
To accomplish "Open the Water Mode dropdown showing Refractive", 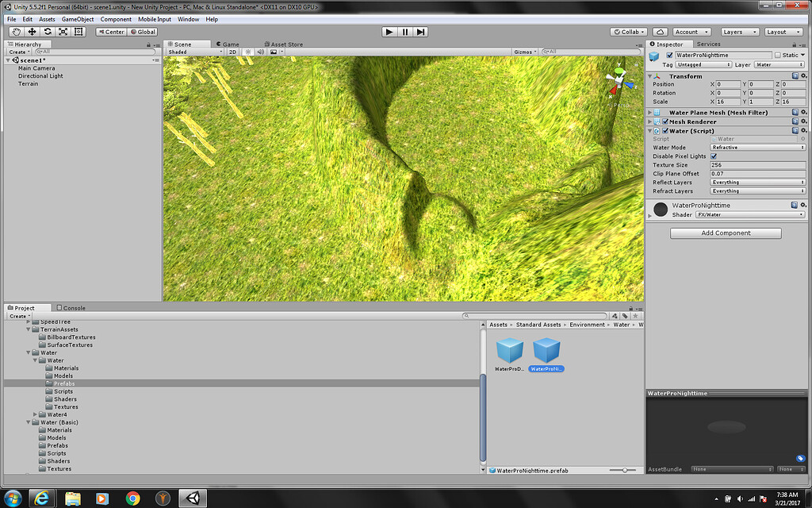I will tap(757, 147).
